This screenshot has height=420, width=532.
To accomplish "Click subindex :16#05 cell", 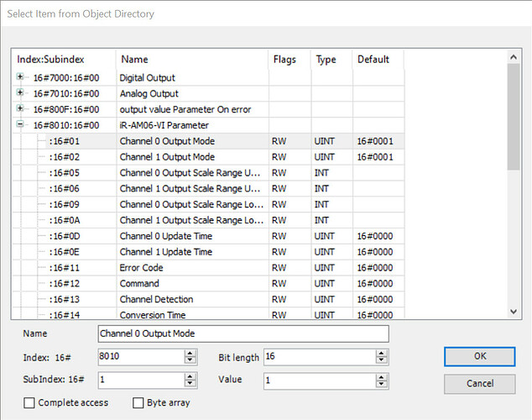I will 65,173.
